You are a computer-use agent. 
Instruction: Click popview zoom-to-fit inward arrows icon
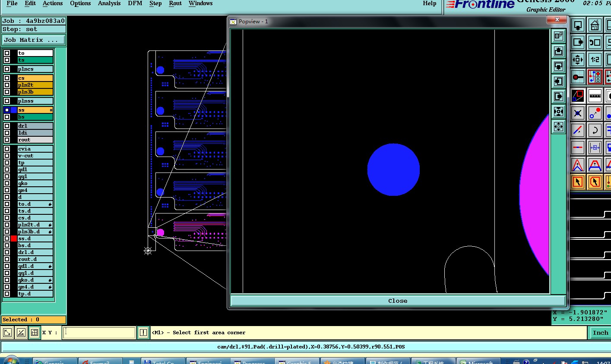click(558, 112)
